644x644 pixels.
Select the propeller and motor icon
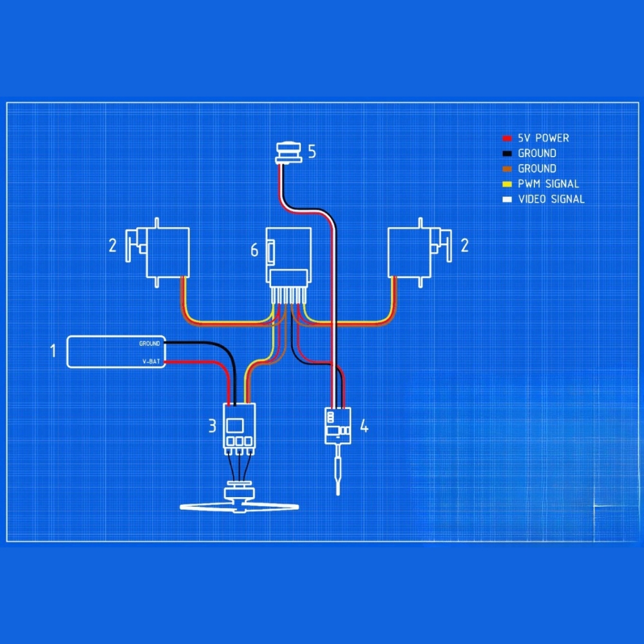pos(239,498)
